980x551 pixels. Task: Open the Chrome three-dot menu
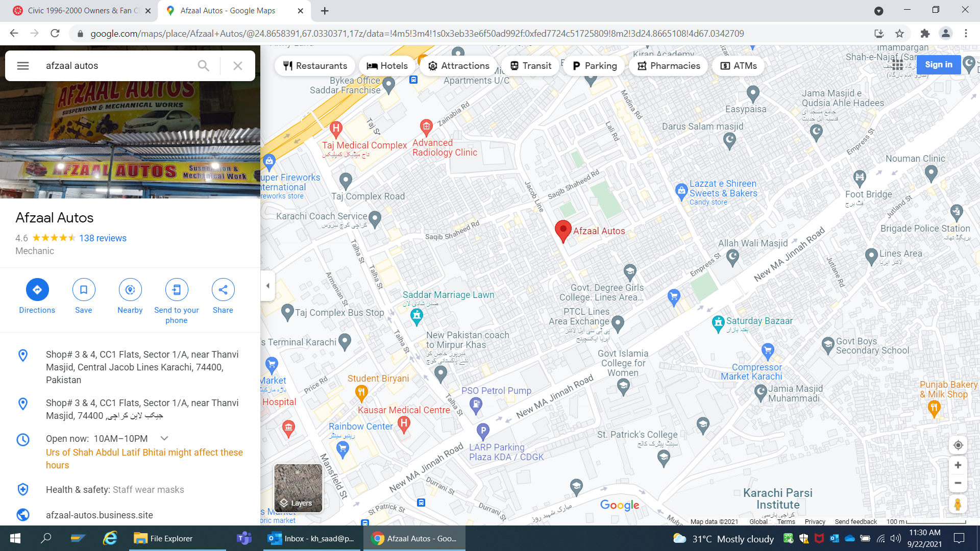coord(966,33)
